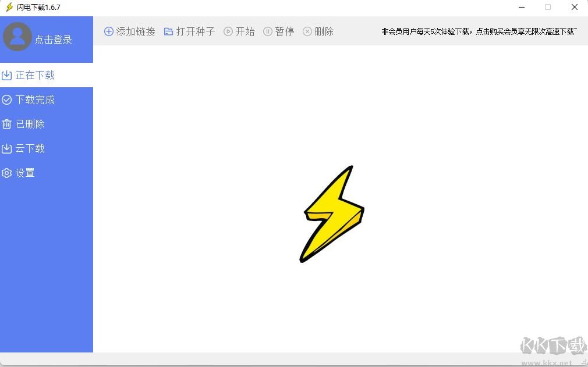
Task: Choose 添加链接 label in toolbar
Action: point(136,31)
